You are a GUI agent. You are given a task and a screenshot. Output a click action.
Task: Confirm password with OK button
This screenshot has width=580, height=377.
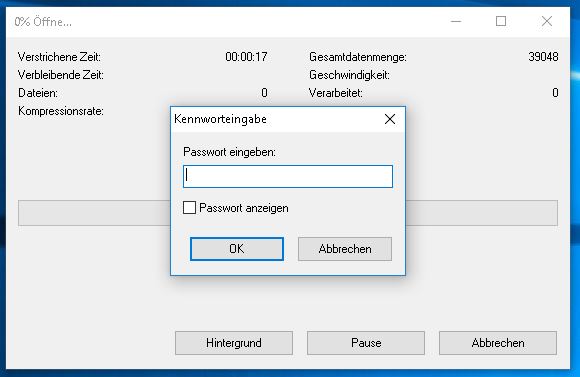[237, 249]
